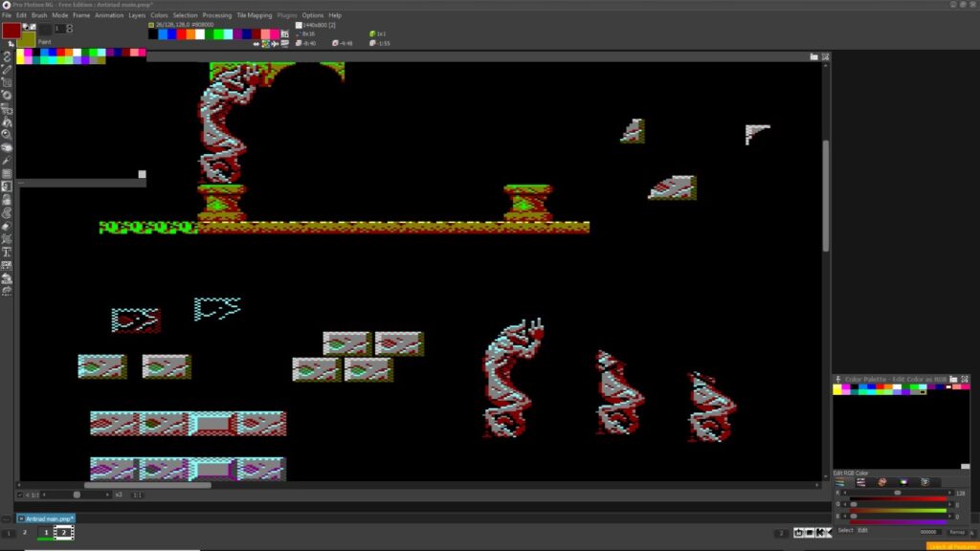Select the rectangle drawing tool
Screen dimensions: 980x551
7,82
